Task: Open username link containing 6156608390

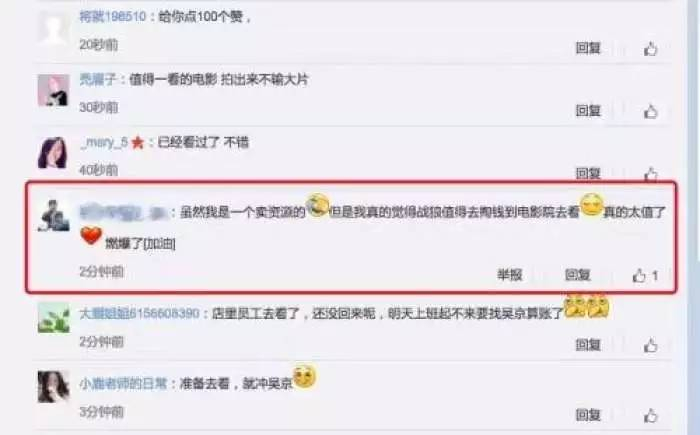Action: (139, 313)
